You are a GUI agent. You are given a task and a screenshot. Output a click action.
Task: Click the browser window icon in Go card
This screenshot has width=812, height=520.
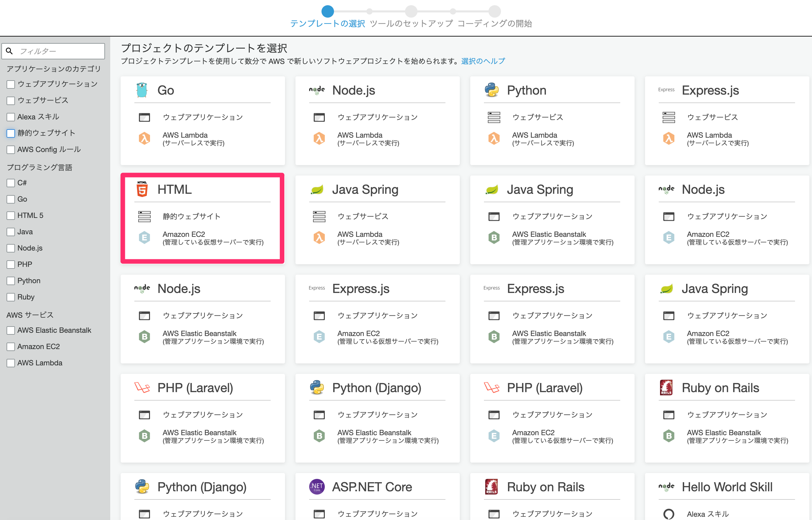click(x=144, y=117)
